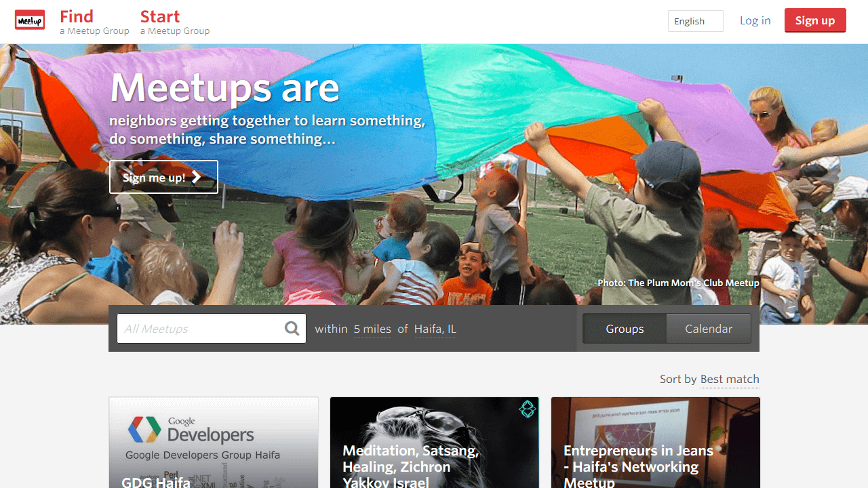Screen dimensions: 868x488
Task: Change the Haifa, IL location
Action: (x=435, y=329)
